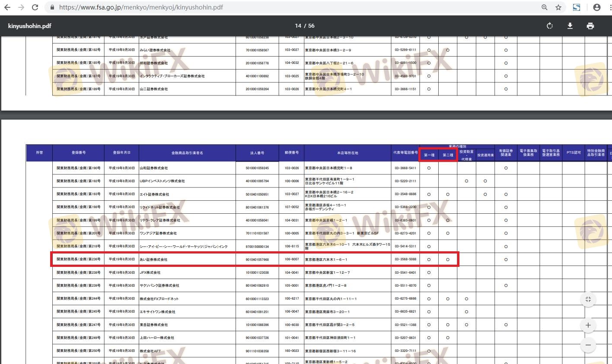
Task: Click the company name エキサイトワン株式会社
Action: point(158,312)
